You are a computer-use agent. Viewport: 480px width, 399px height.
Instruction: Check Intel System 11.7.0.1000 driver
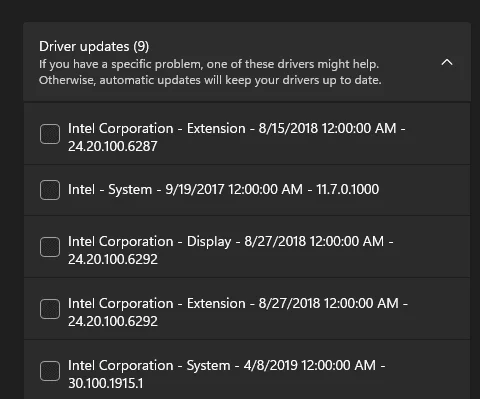50,190
